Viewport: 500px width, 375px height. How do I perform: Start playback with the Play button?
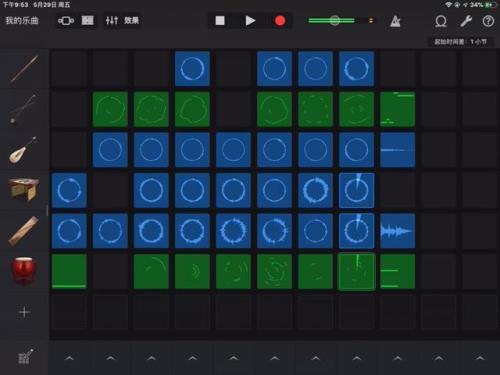250,21
